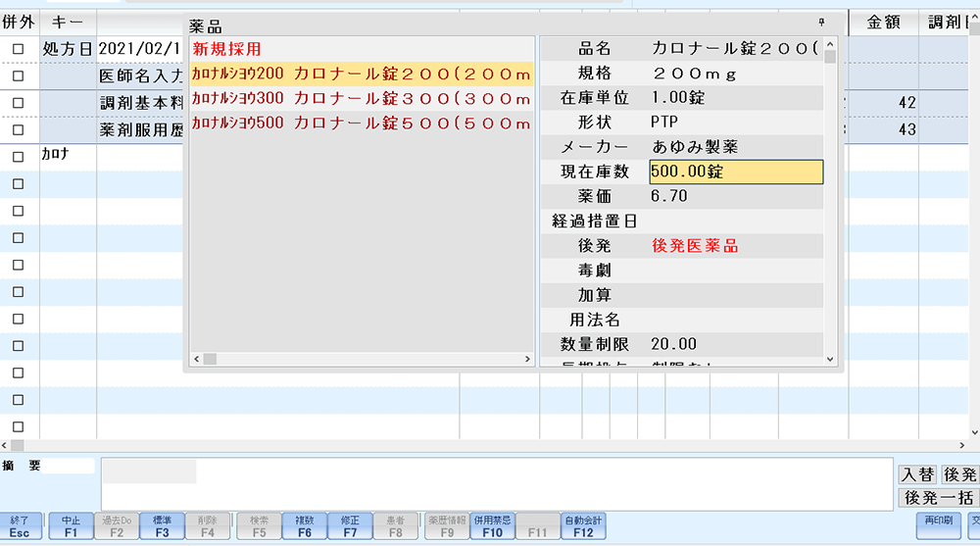This screenshot has height=546, width=980.
Task: Edit the 現在庫数 stock field
Action: tap(735, 173)
